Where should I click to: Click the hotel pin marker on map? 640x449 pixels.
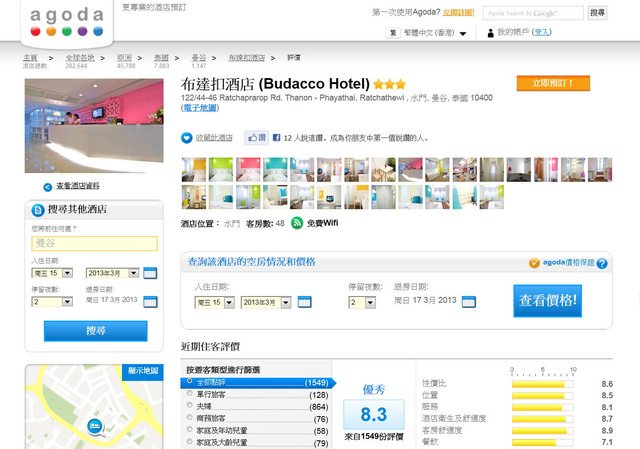[x=96, y=427]
